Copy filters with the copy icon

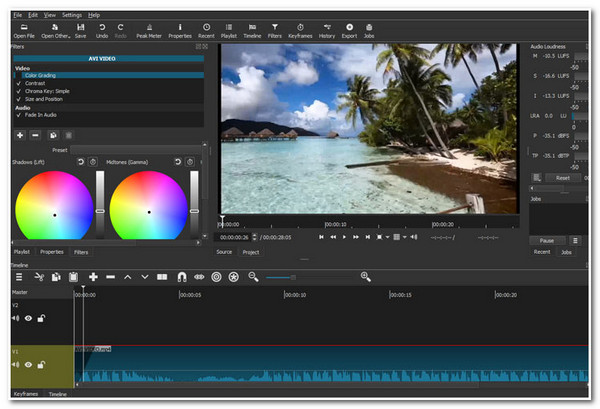[x=53, y=135]
